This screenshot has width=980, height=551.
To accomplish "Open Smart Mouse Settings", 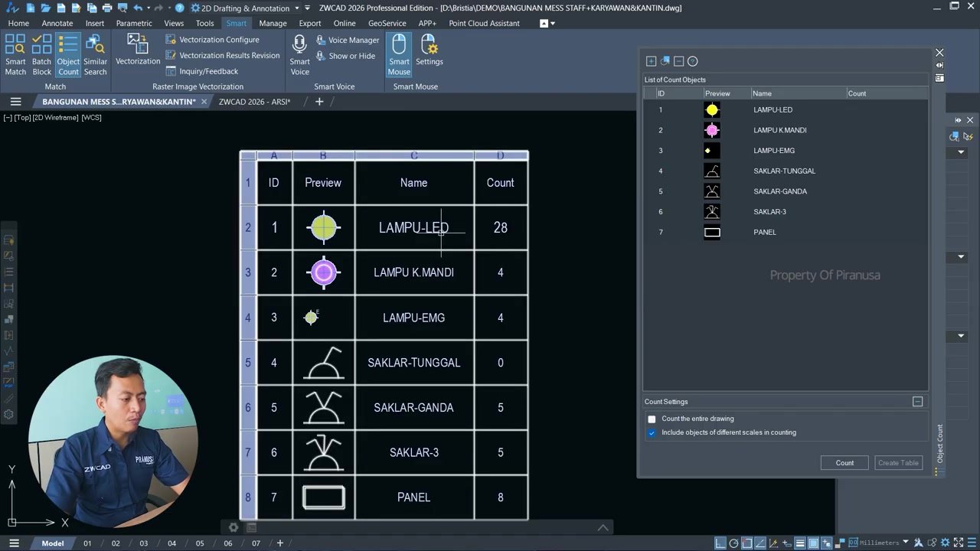I will click(429, 50).
